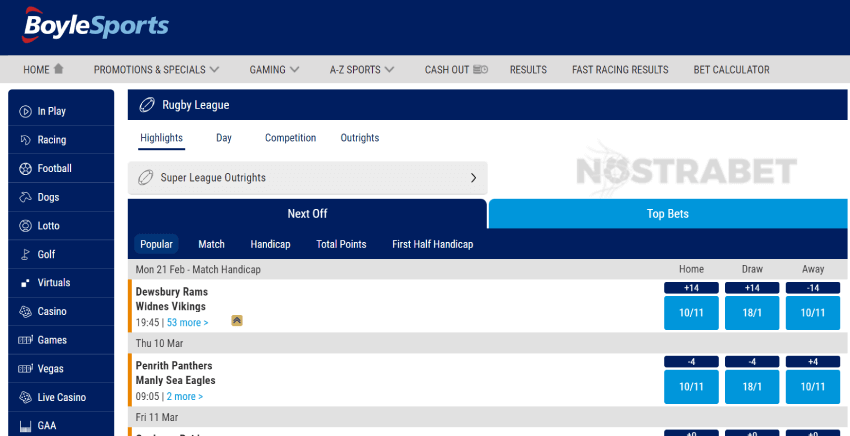Open 53 more markets link
The height and width of the screenshot is (436, 850).
(188, 323)
